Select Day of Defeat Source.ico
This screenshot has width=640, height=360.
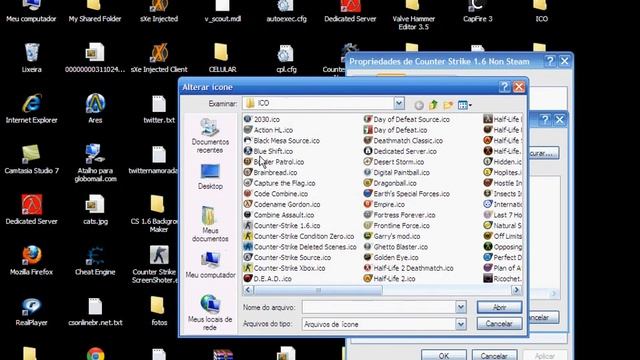[407, 119]
